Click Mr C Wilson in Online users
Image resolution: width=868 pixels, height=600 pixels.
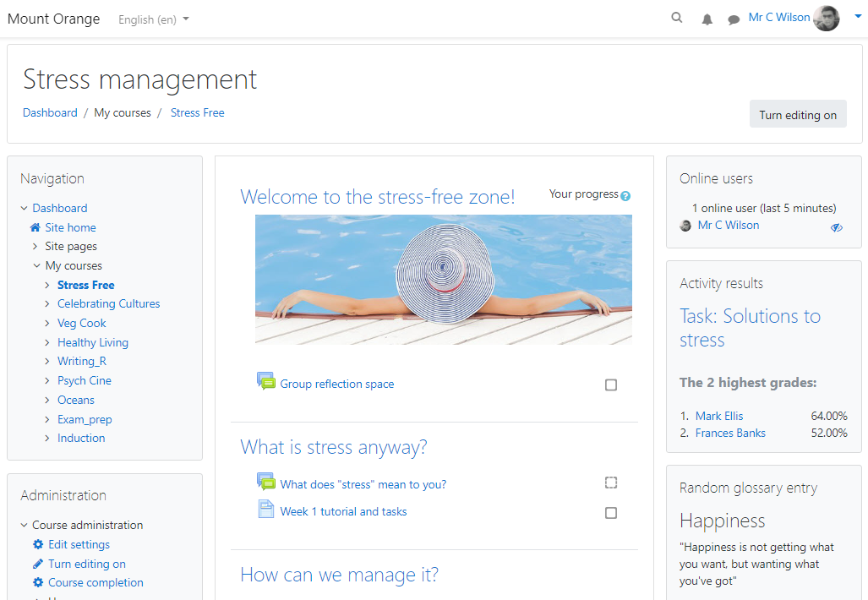[x=729, y=226]
